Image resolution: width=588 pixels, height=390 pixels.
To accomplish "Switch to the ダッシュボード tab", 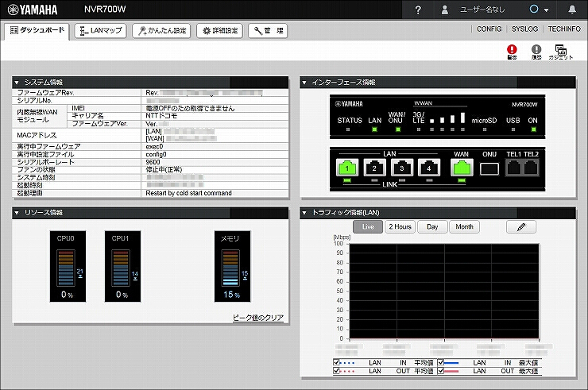I will tap(37, 31).
